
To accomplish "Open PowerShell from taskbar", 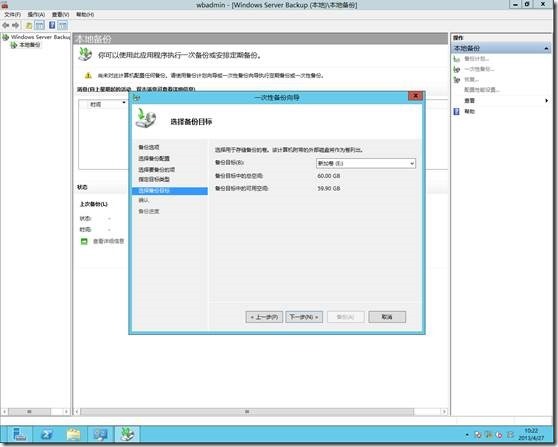I will (47, 435).
